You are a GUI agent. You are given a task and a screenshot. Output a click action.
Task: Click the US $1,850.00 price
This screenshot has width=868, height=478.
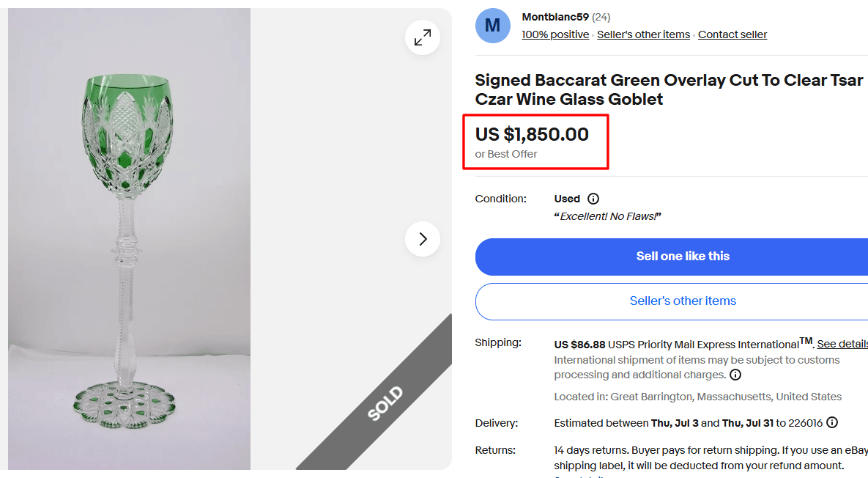532,134
